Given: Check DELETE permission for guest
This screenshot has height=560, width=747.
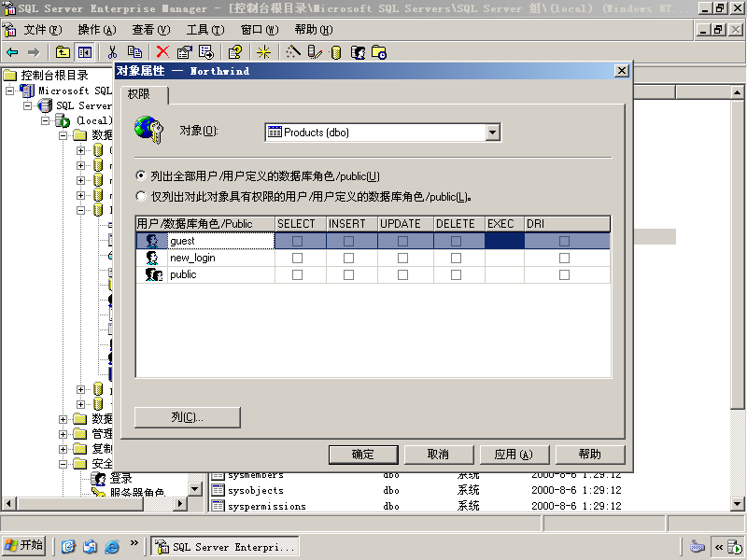Looking at the screenshot, I should [456, 242].
